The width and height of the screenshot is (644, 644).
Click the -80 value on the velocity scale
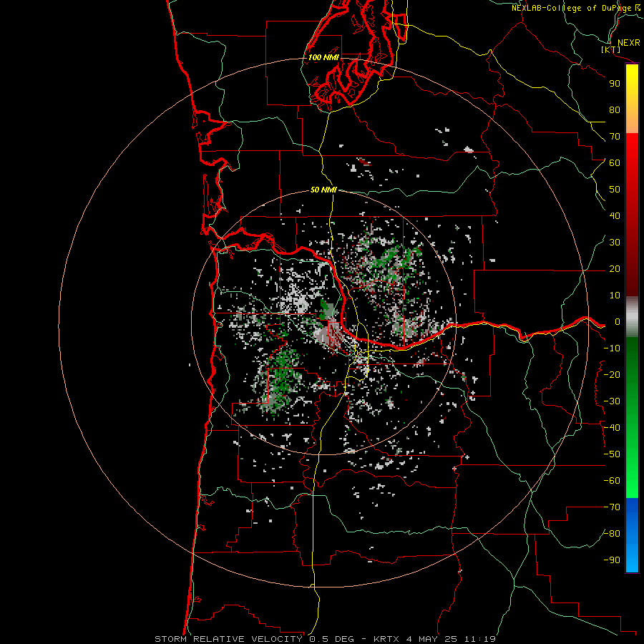612,534
